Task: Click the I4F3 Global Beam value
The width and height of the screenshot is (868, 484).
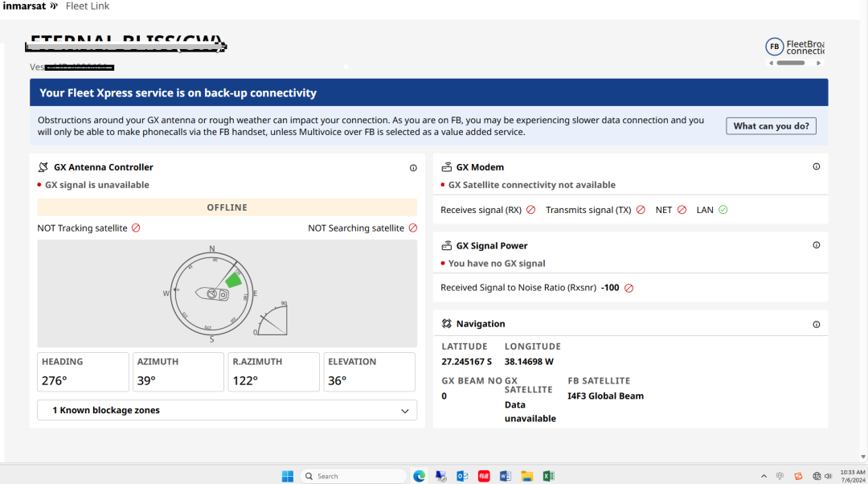Action: pyautogui.click(x=606, y=396)
